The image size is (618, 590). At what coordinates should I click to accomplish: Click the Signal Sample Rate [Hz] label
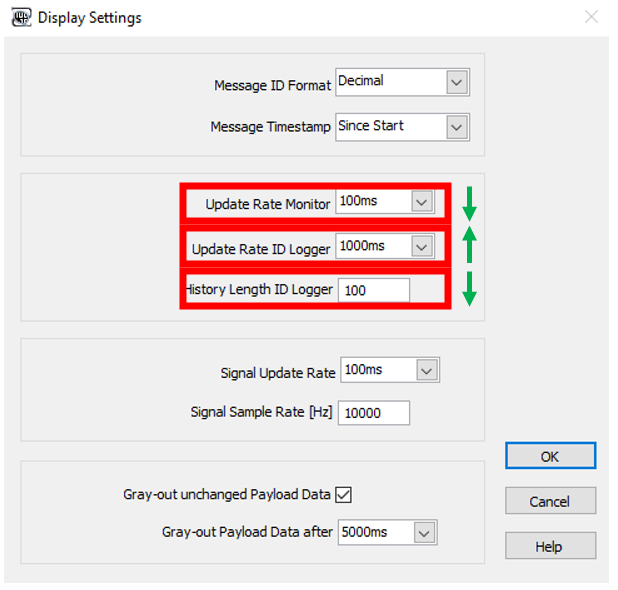261,412
